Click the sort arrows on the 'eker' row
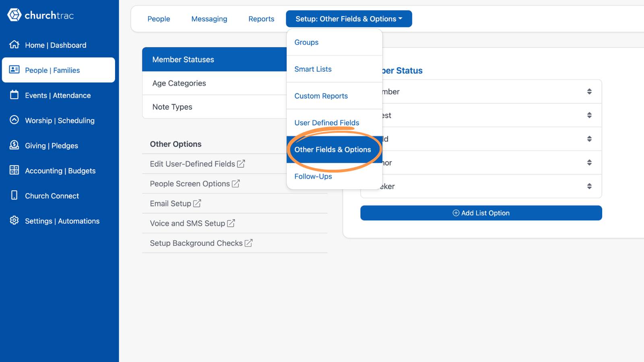644x362 pixels. (589, 186)
